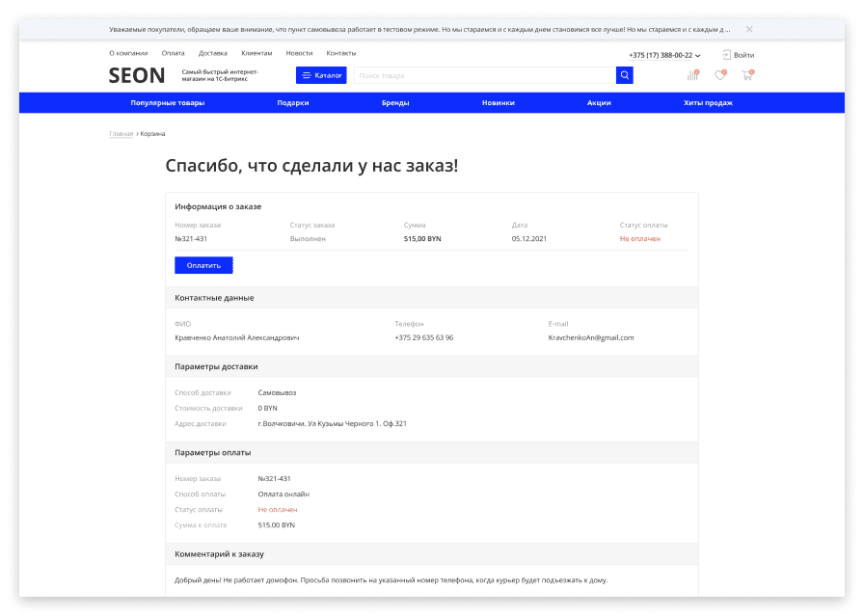Click the Информация о заказе heading
The image size is (864, 616).
[218, 206]
